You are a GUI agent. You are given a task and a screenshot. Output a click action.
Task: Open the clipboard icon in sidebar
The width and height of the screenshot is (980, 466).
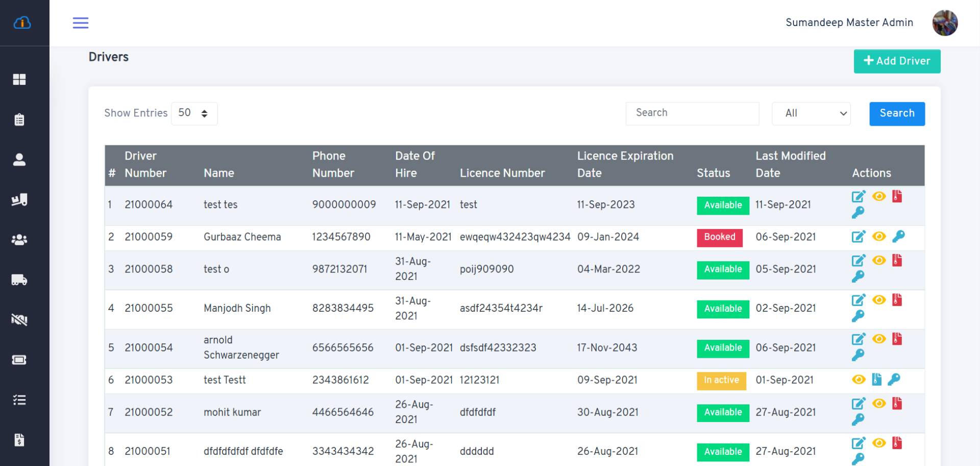coord(19,120)
